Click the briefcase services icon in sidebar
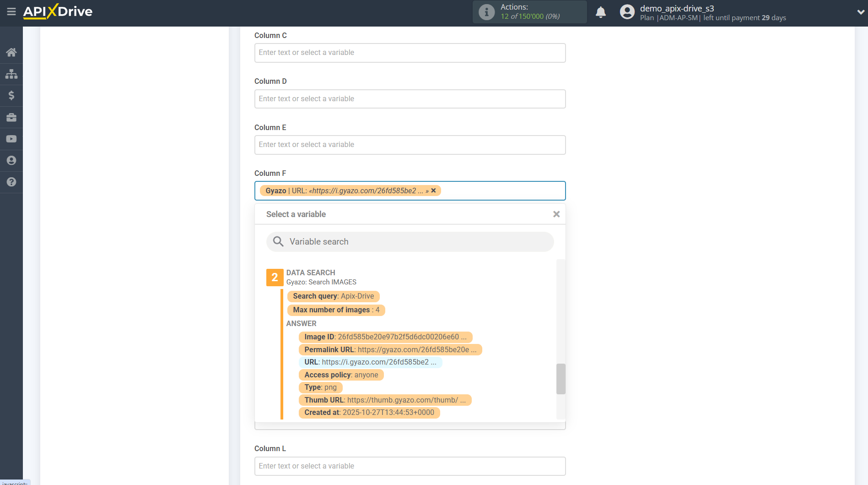Image resolution: width=868 pixels, height=485 pixels. [x=11, y=117]
